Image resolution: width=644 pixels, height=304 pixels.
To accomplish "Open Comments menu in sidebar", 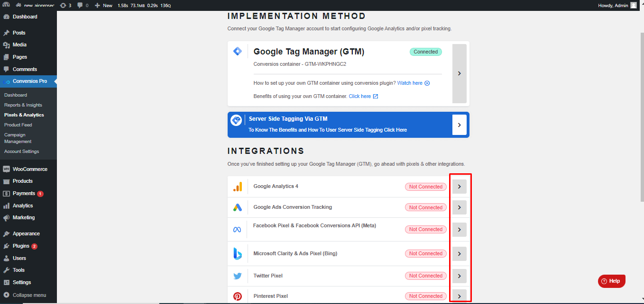I will 28,69.
